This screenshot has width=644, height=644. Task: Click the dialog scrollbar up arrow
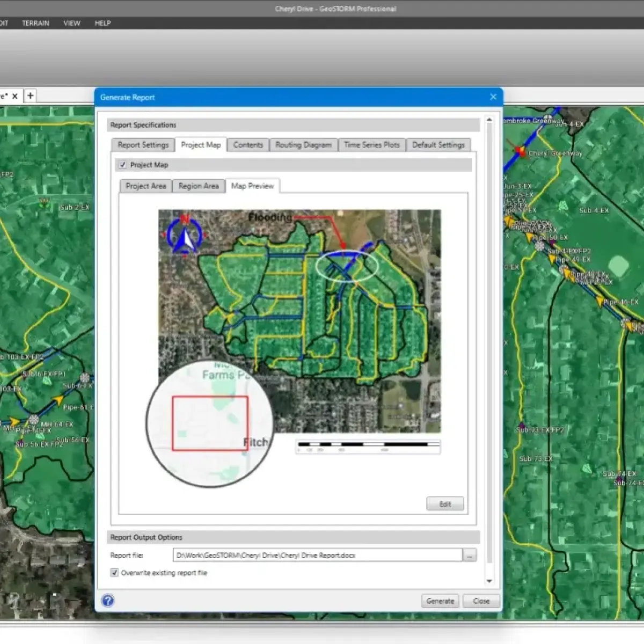(x=489, y=120)
